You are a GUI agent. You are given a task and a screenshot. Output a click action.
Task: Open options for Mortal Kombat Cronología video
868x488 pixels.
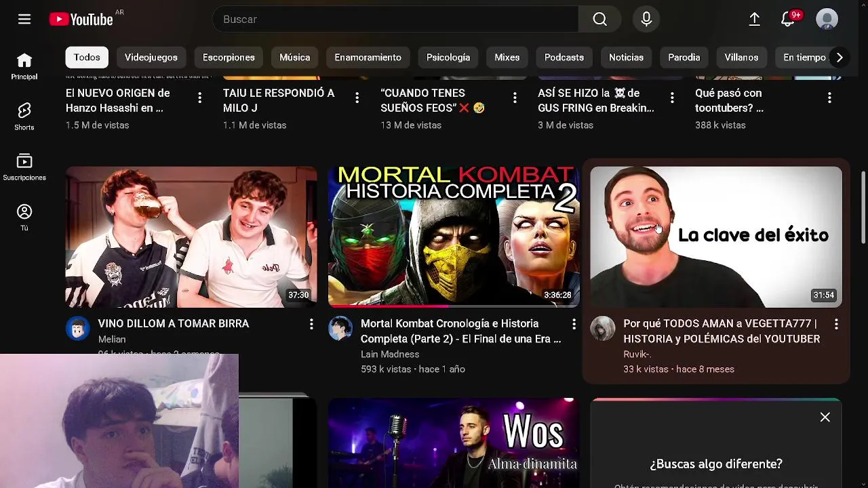(x=574, y=324)
